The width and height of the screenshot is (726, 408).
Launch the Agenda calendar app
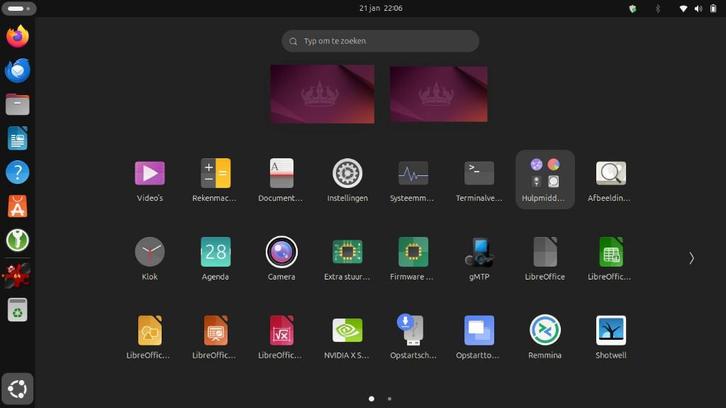click(215, 252)
